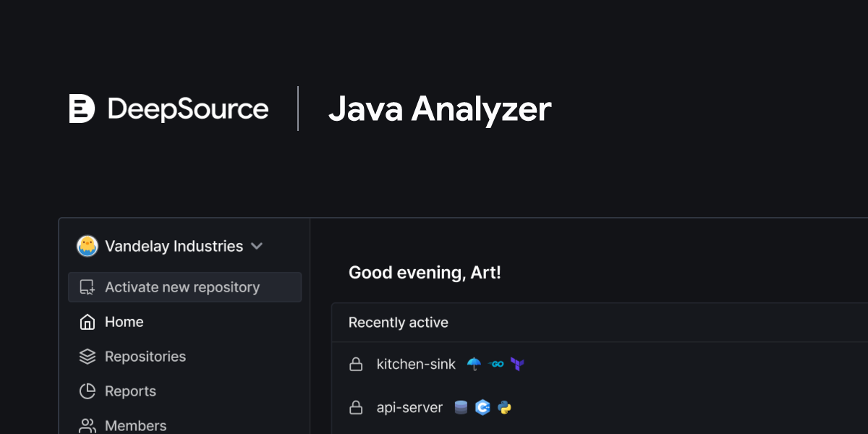Click the SQL database icon beside api-server
The height and width of the screenshot is (434, 868).
click(461, 407)
